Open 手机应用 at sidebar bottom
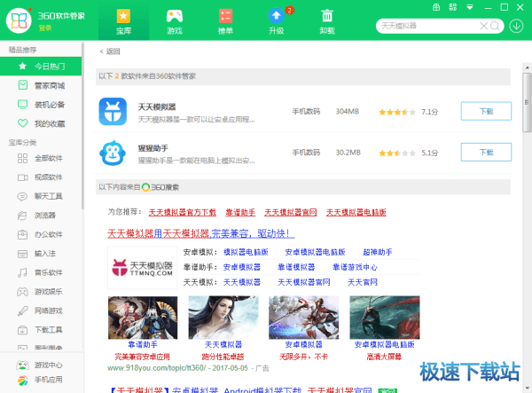This screenshot has width=532, height=393. [x=40, y=380]
